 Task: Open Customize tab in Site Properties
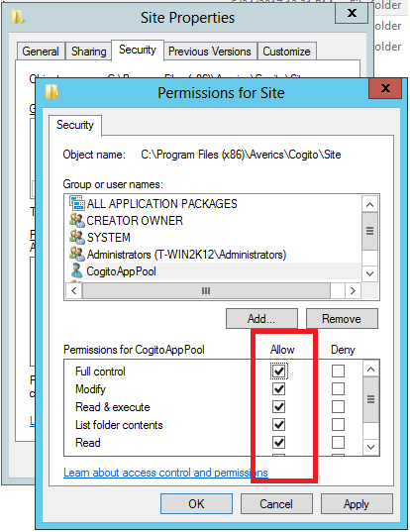click(x=286, y=52)
